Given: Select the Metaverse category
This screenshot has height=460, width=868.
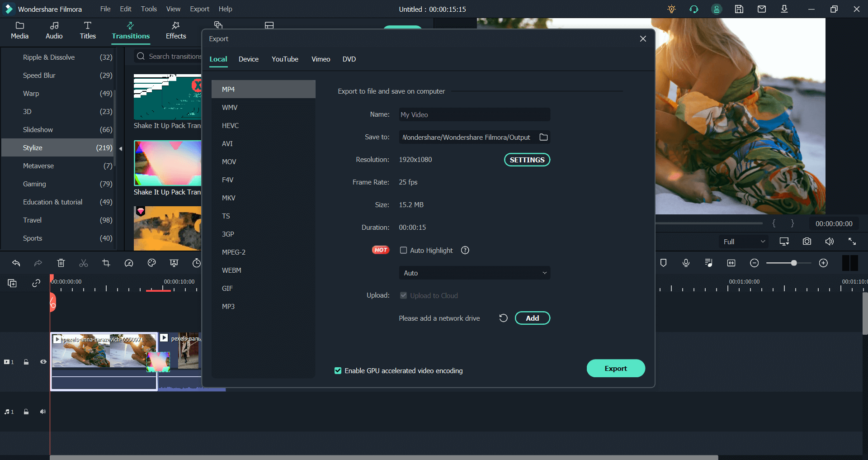Looking at the screenshot, I should 58,166.
